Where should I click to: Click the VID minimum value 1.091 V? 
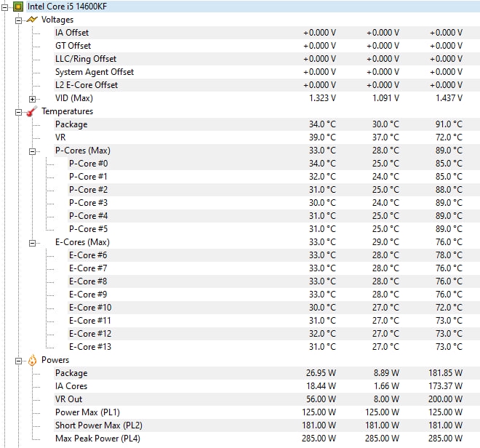(385, 98)
